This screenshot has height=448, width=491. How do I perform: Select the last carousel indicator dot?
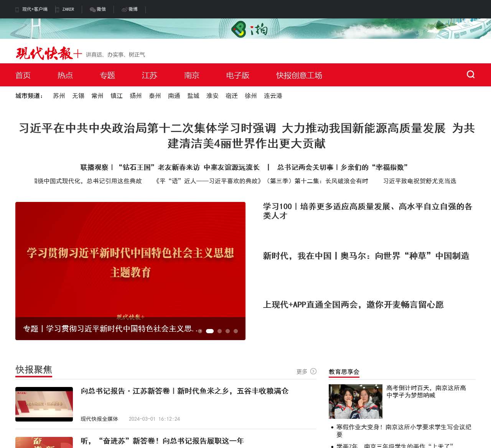pyautogui.click(x=236, y=331)
